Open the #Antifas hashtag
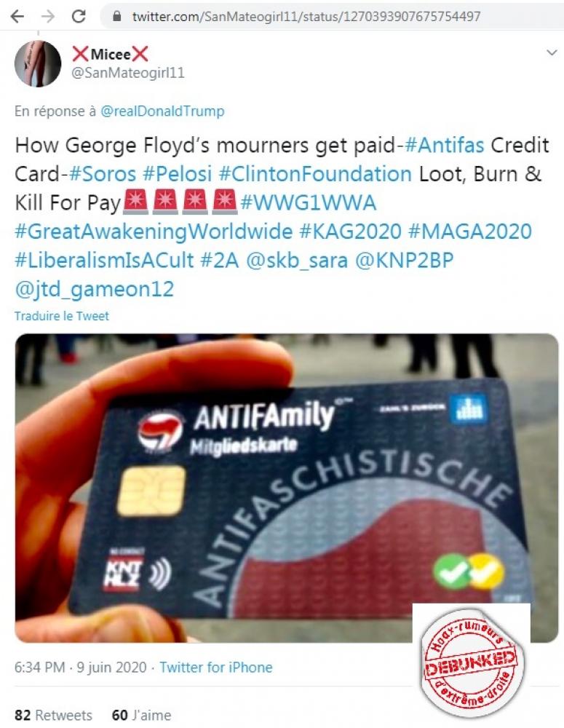This screenshot has height=728, width=564. pos(445,145)
